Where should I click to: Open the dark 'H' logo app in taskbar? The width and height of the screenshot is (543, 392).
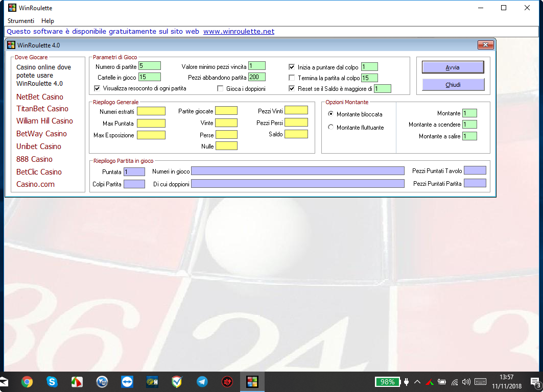152,382
